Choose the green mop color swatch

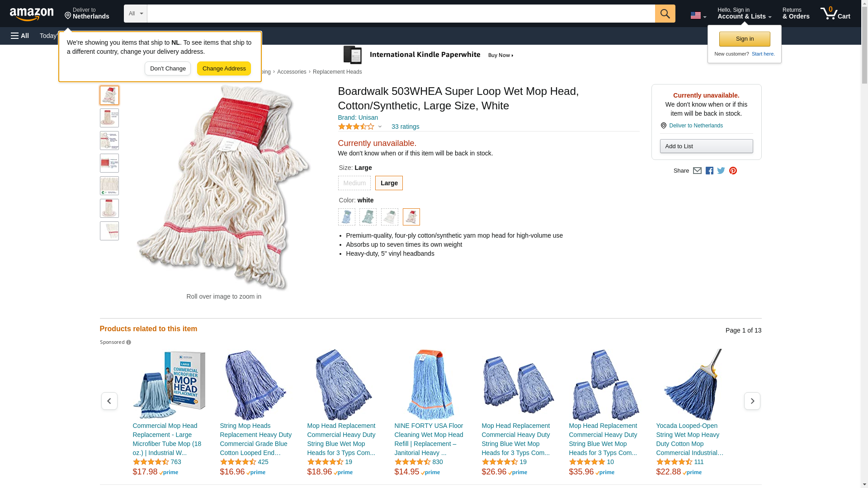(x=368, y=217)
